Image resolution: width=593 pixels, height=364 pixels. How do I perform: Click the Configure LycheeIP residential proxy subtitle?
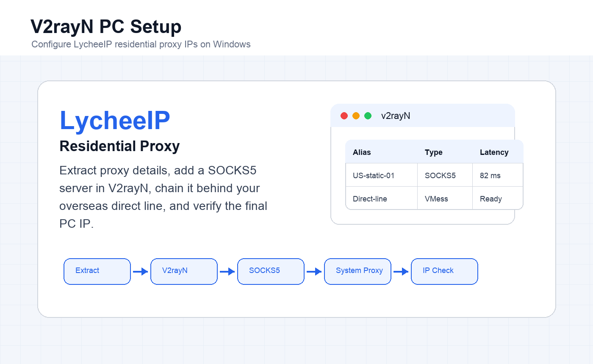(x=141, y=44)
